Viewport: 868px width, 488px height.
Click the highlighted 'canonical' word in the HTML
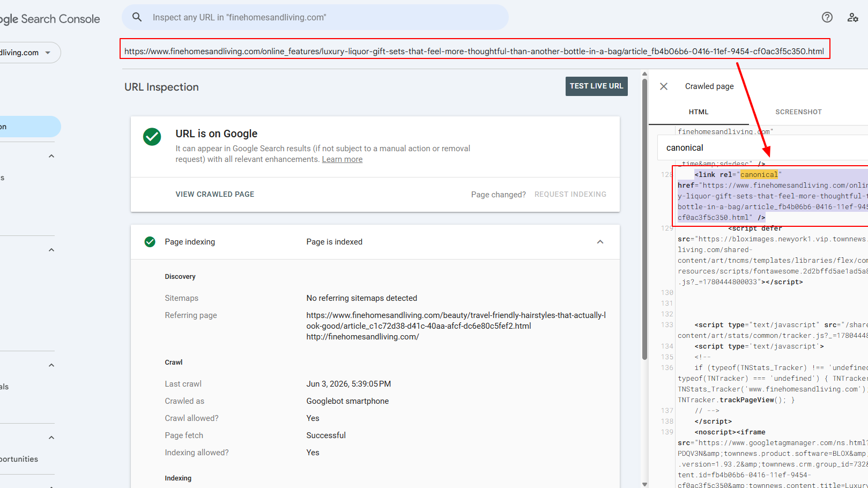point(759,174)
